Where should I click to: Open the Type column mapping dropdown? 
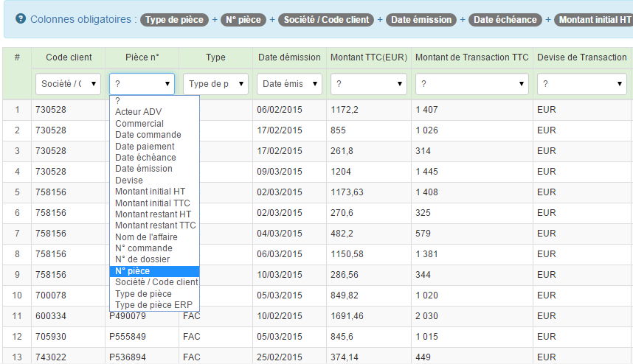pos(215,84)
